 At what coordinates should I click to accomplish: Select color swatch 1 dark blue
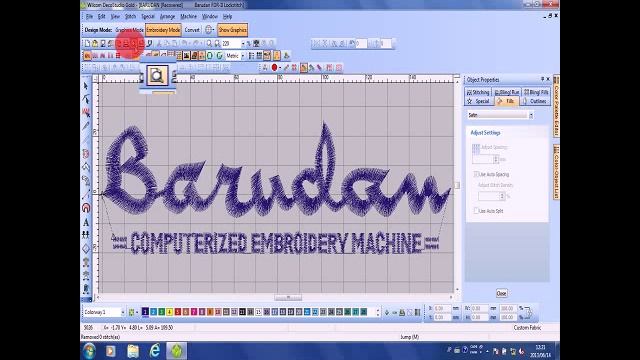pos(145,312)
